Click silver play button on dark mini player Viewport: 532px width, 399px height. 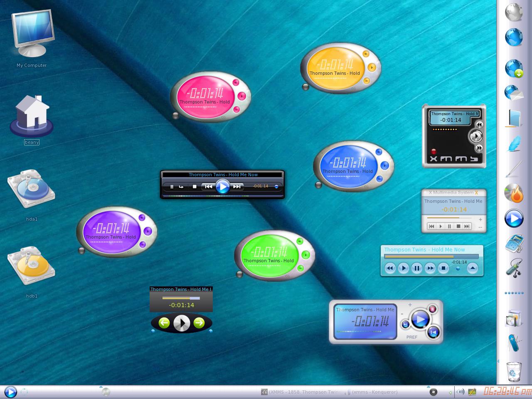(x=182, y=323)
